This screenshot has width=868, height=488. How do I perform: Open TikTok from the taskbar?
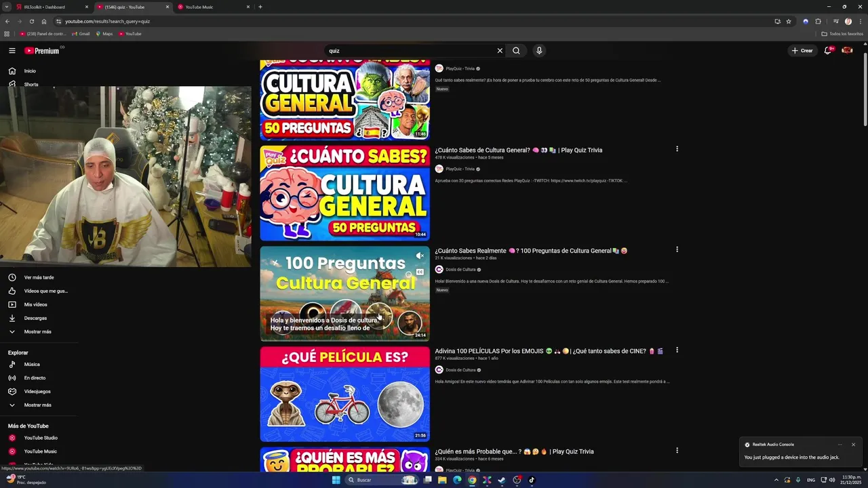click(532, 480)
